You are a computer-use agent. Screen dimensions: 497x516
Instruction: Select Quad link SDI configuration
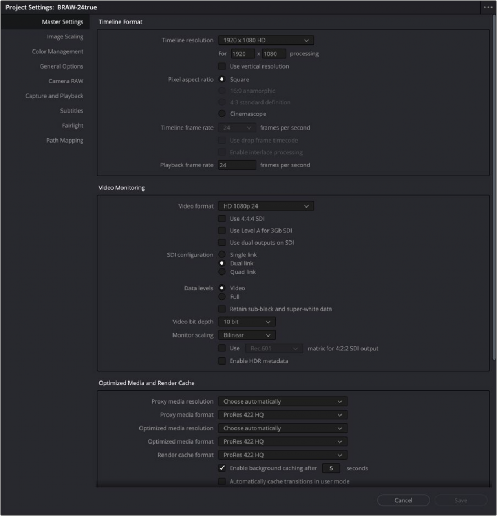(x=222, y=272)
